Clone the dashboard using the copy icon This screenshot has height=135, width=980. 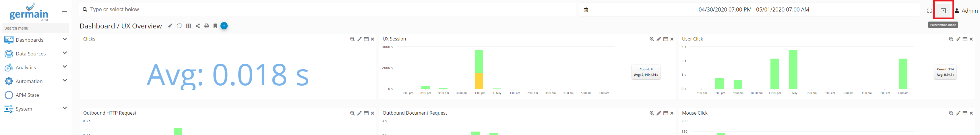[179, 26]
